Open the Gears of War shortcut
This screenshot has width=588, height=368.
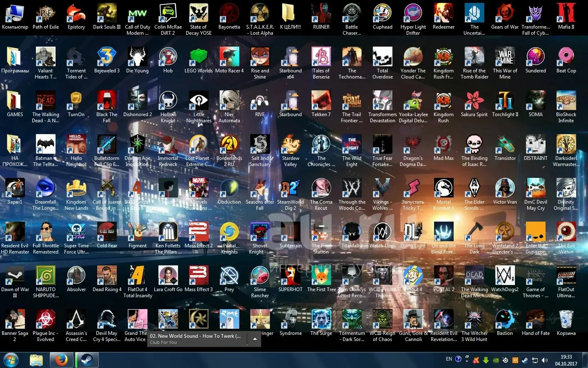(x=505, y=17)
